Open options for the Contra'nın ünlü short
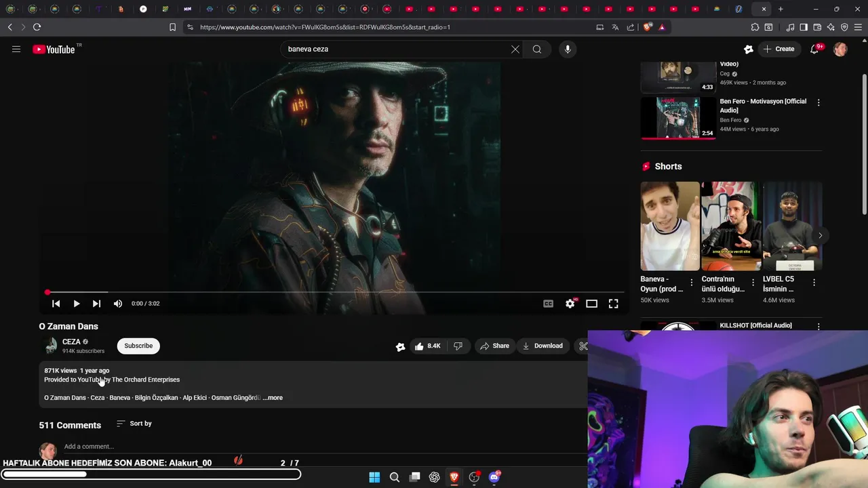The image size is (868, 488). pyautogui.click(x=753, y=283)
